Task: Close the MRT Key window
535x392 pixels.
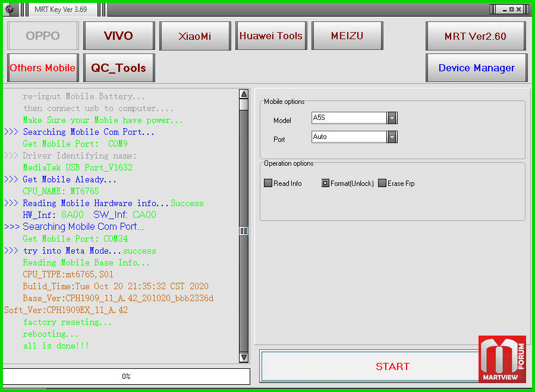Action: [x=518, y=9]
